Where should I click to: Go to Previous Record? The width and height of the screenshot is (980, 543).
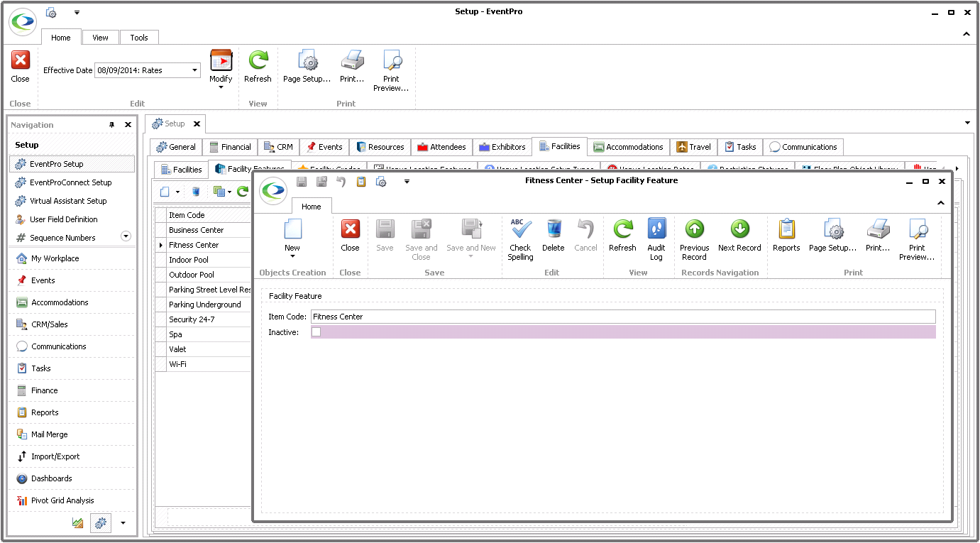point(694,239)
